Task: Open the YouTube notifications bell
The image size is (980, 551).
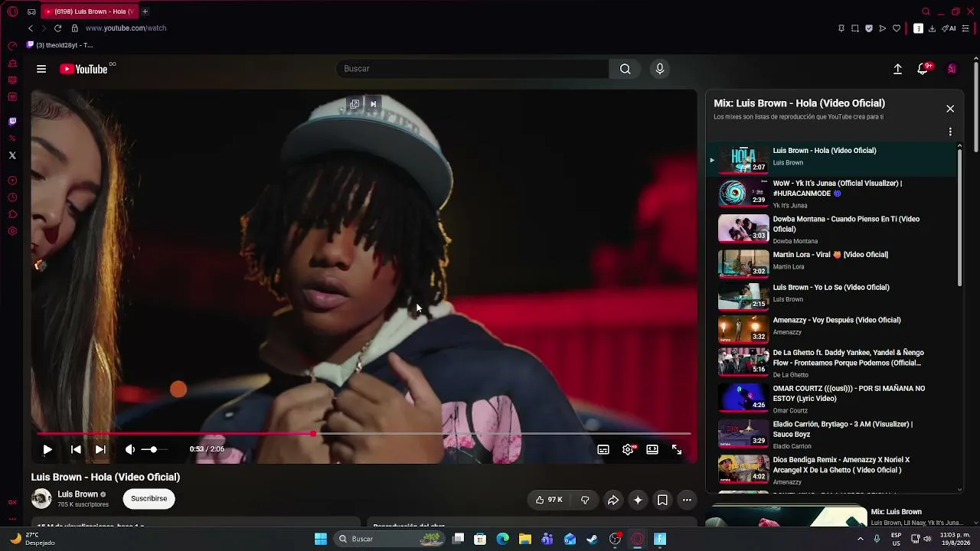Action: click(923, 69)
